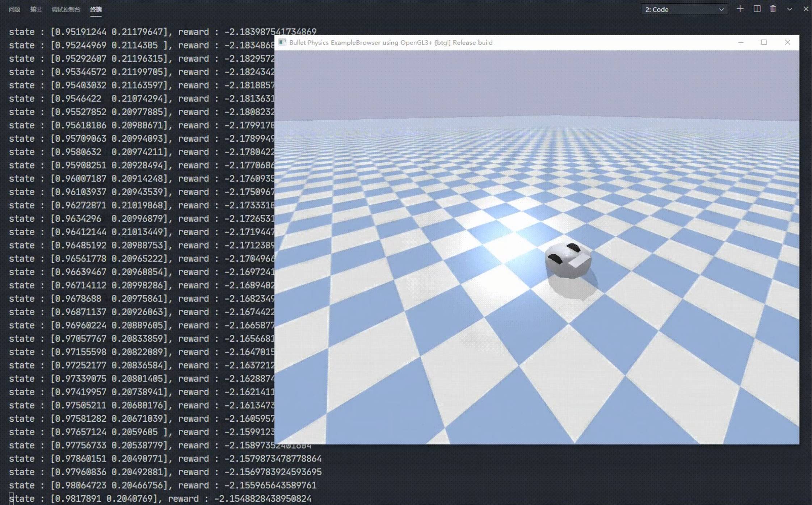Minimize the Bullet Physics ExampleBrowser window
Screen dimensions: 812x505
point(741,42)
